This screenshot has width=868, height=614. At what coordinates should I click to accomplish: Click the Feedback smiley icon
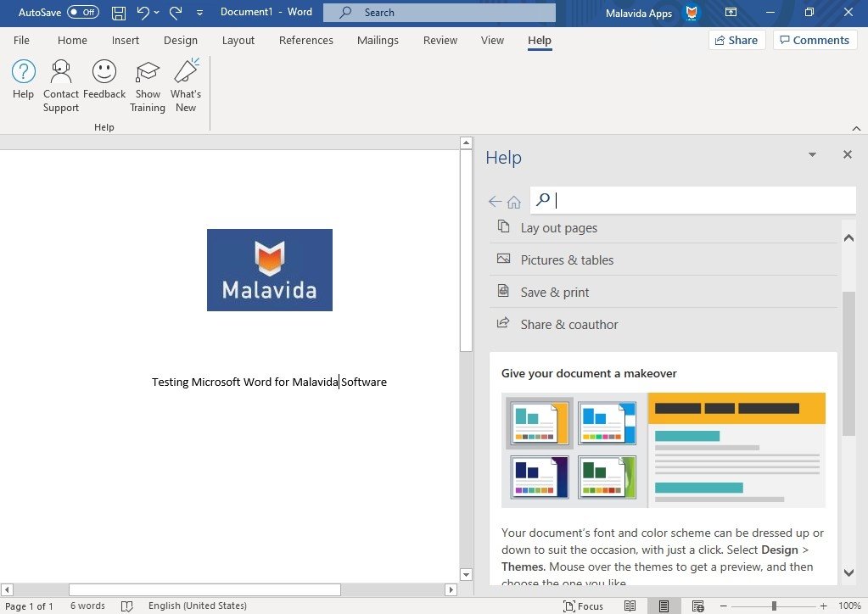(104, 71)
